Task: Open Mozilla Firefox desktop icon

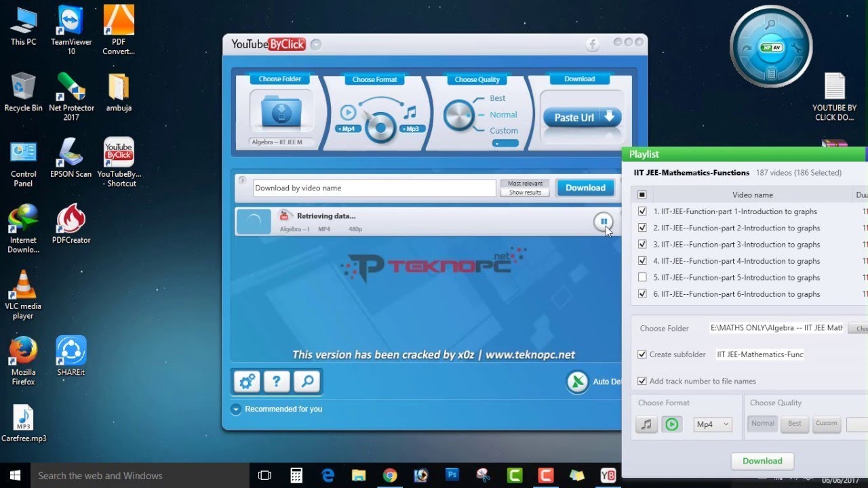Action: pos(23,361)
